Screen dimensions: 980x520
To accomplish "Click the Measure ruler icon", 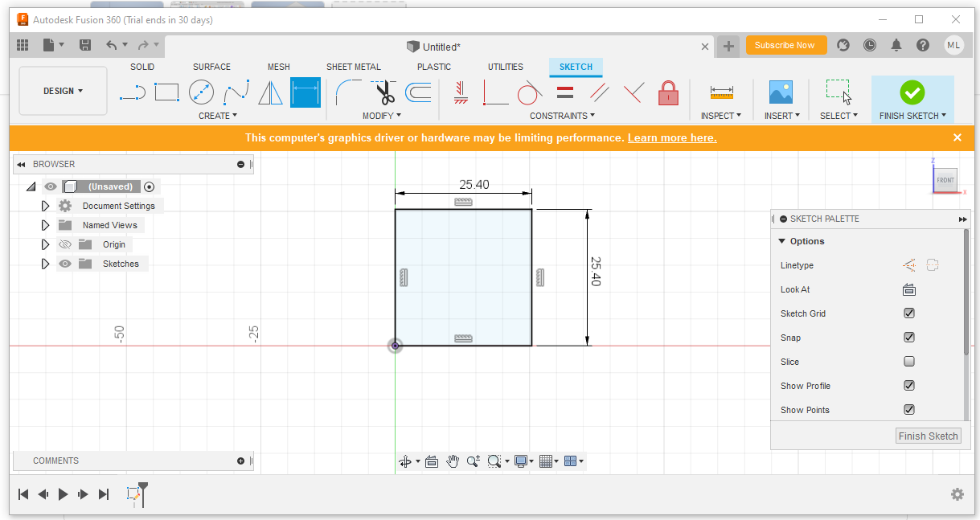I will pos(721,92).
